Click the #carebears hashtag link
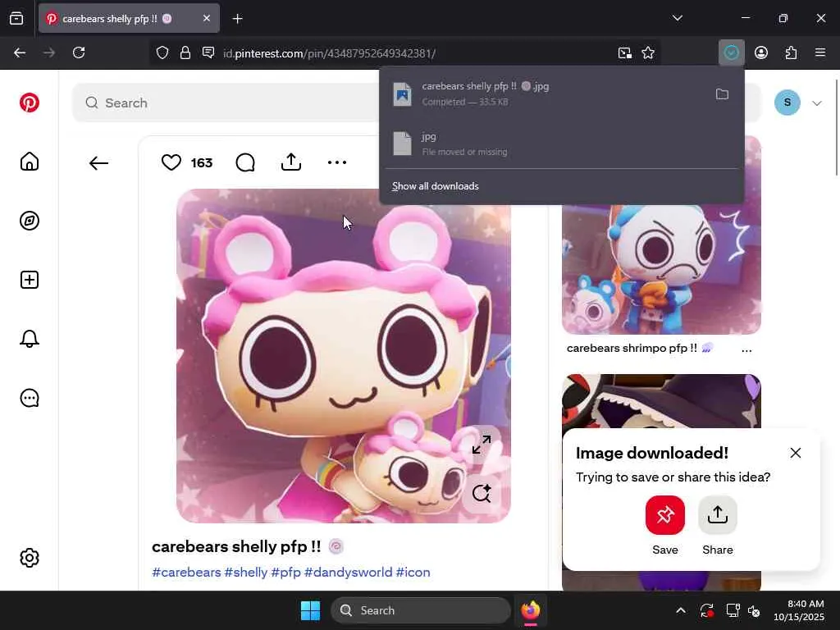 (186, 572)
